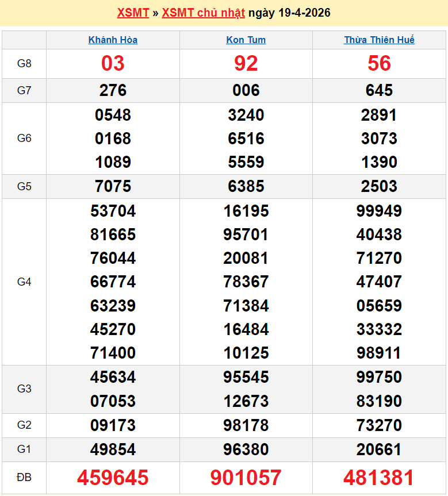Select G2 number 98178
Screen dimensions: 448x496
point(246,425)
